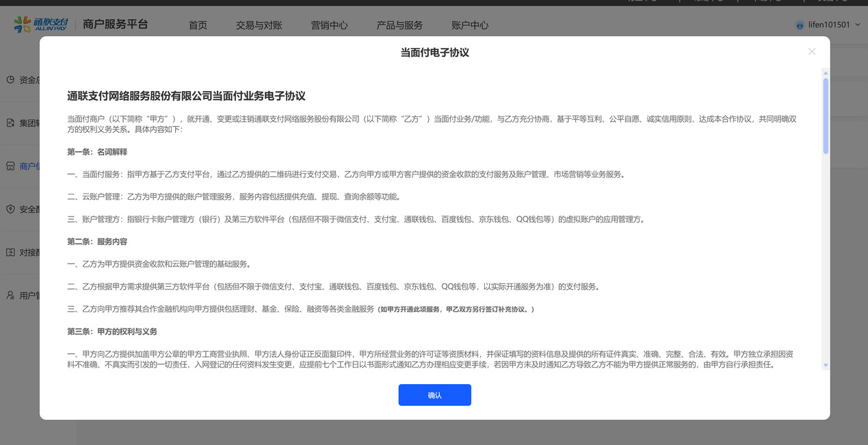The height and width of the screenshot is (445, 868).
Task: Open the lifen101501 account dropdown arrow
Action: pos(857,25)
